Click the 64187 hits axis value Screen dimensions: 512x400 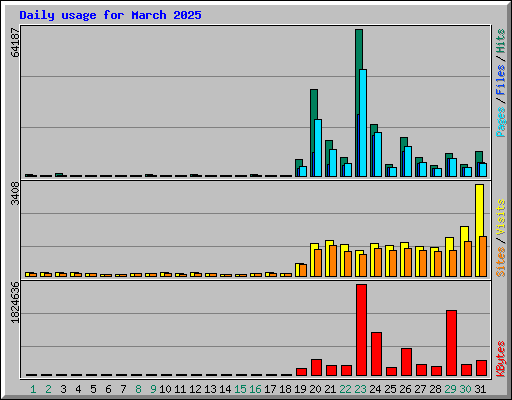coord(15,43)
